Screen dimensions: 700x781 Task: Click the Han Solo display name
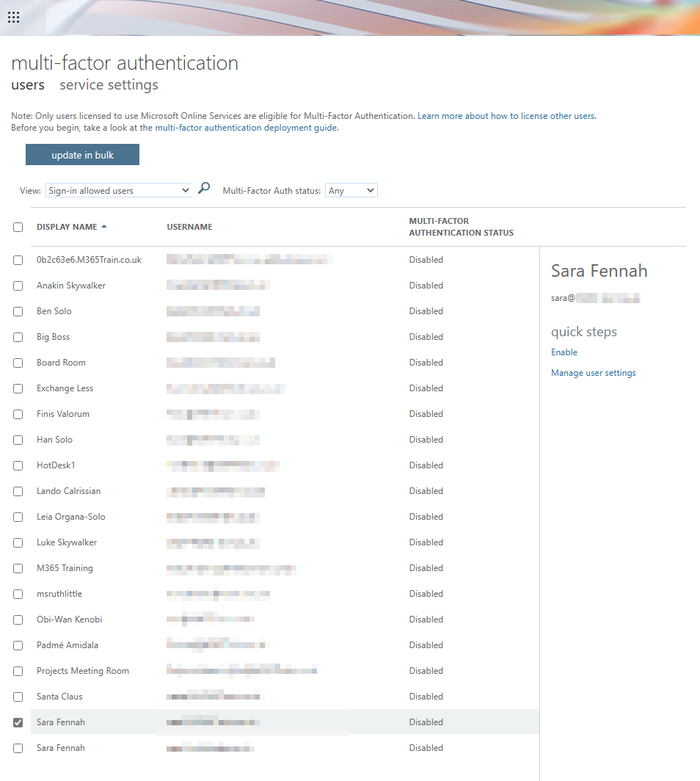[x=54, y=440]
